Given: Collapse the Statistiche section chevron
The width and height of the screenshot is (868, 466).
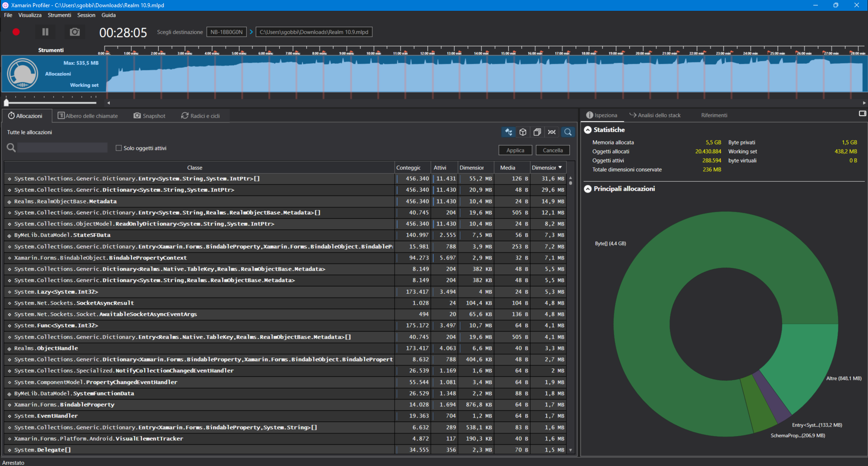Looking at the screenshot, I should [588, 130].
